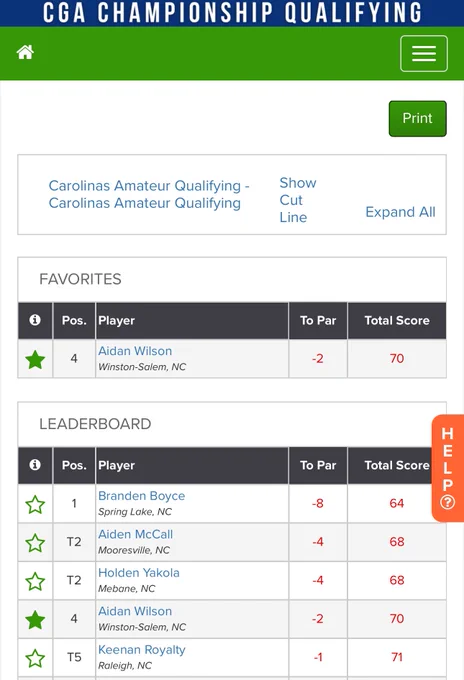Open the hamburger navigation menu

point(424,53)
